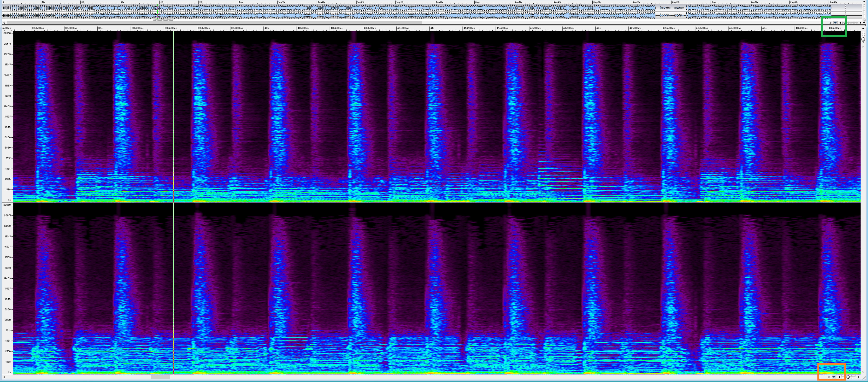Click the '40s400ms' ruler label
The height and width of the screenshot is (382, 868).
[x=336, y=28]
